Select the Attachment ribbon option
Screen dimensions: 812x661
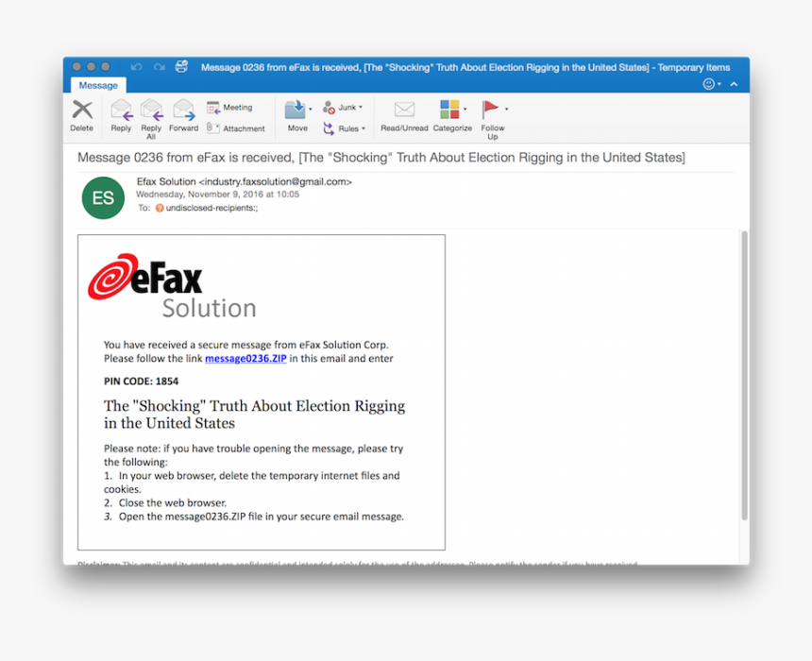click(236, 128)
